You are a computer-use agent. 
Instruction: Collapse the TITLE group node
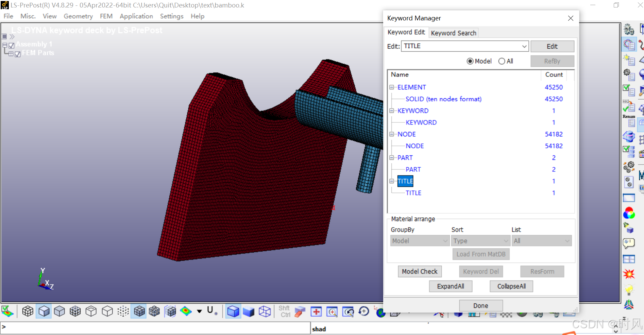point(392,181)
